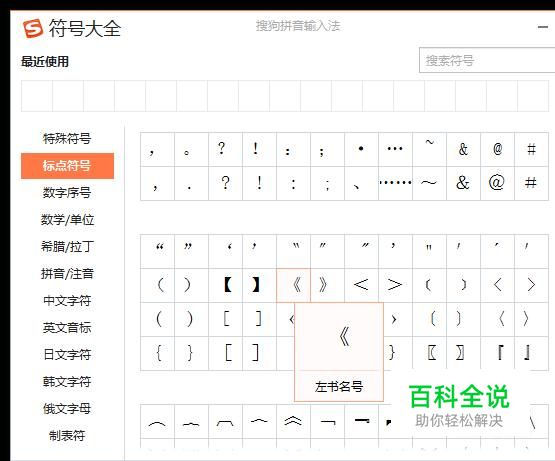Insert the enumeration comma 、
The height and width of the screenshot is (461, 555).
click(361, 183)
